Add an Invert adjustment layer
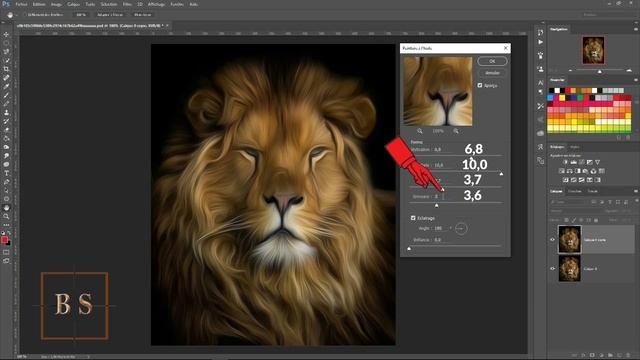Image resolution: width=640 pixels, height=360 pixels. (566, 180)
